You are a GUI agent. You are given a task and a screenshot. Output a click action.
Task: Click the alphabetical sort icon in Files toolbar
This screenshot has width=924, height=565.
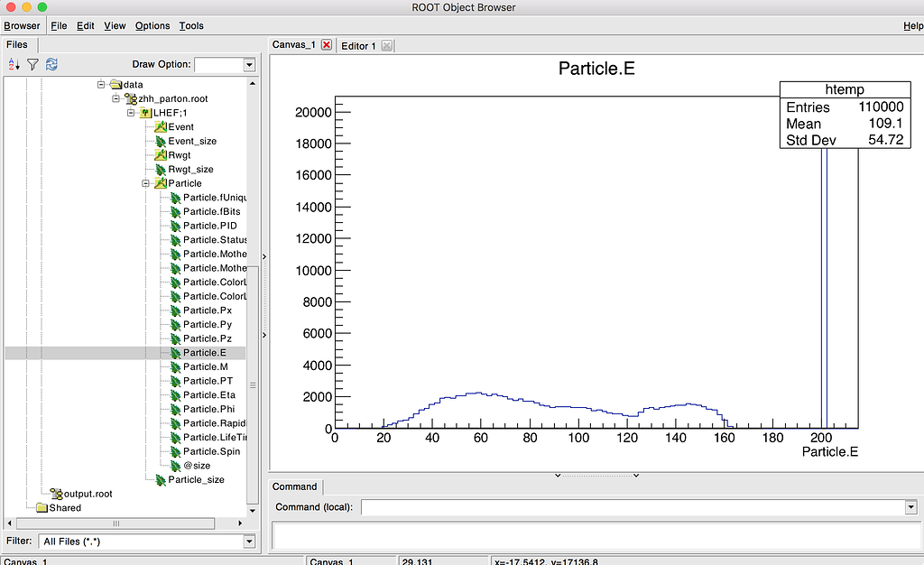(x=14, y=64)
